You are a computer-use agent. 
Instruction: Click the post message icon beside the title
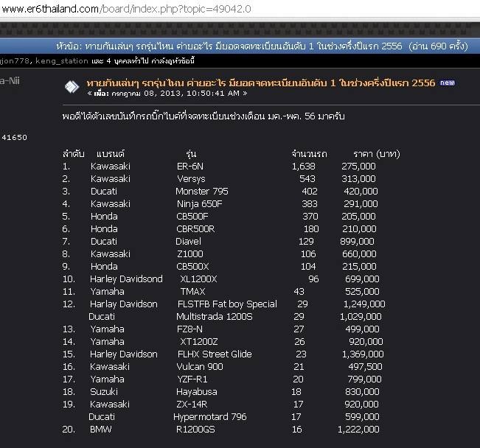pos(72,87)
